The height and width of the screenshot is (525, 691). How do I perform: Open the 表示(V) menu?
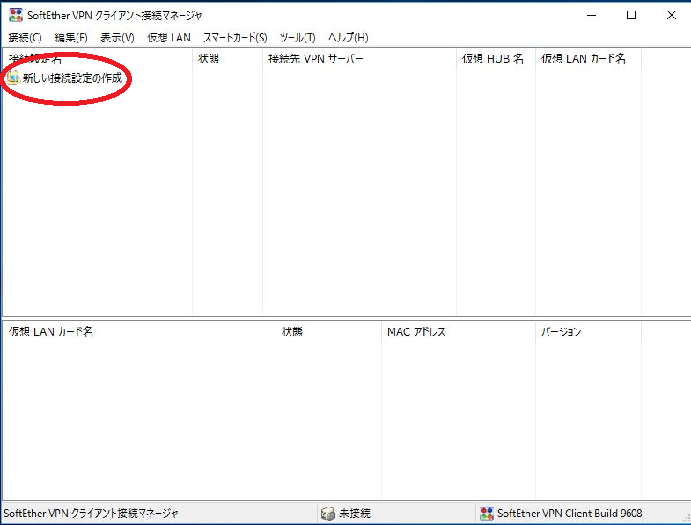coord(117,37)
